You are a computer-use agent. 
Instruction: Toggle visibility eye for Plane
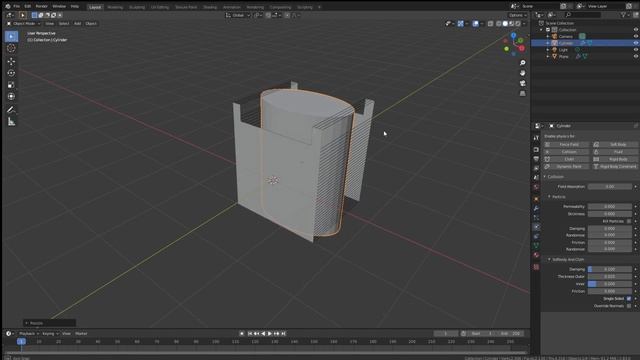636,56
